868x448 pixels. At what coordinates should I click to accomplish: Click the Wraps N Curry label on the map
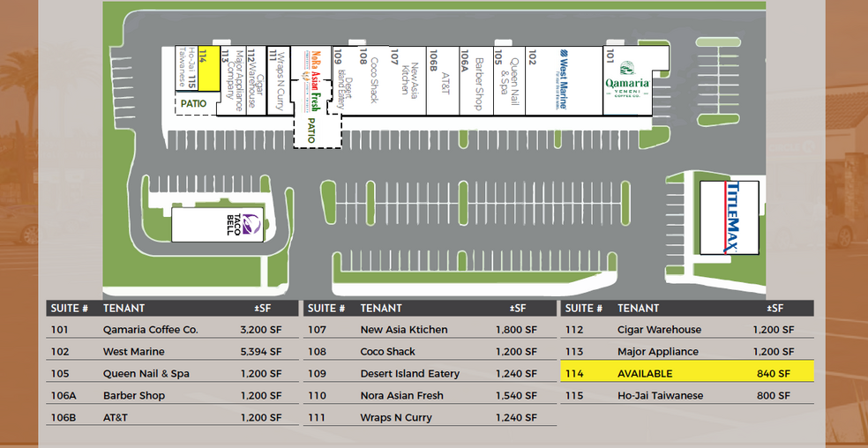point(281,82)
